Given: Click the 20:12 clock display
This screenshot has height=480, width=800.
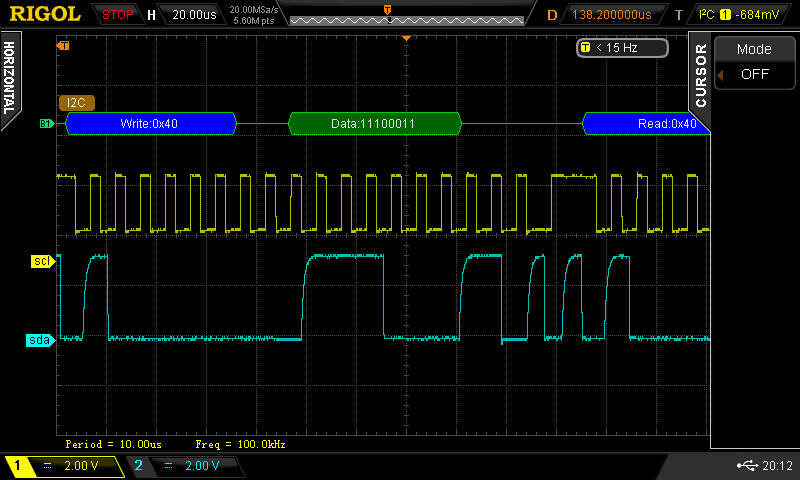Looking at the screenshot, I should tap(778, 465).
